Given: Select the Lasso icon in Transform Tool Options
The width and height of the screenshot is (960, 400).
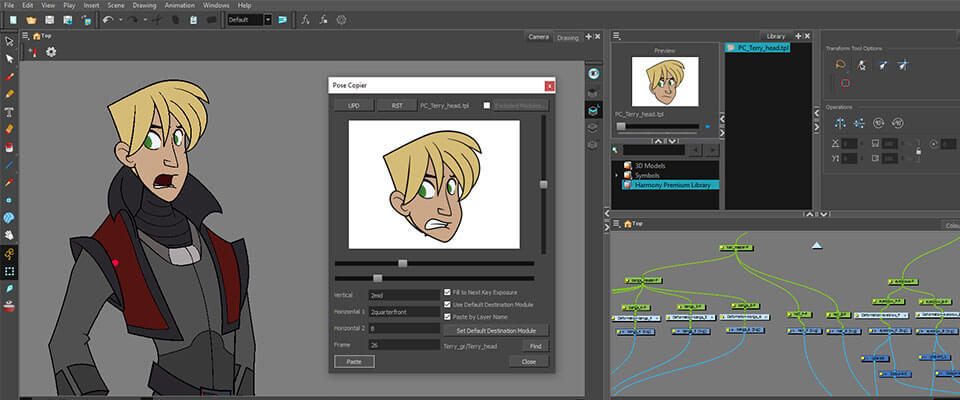Looking at the screenshot, I should (x=838, y=65).
